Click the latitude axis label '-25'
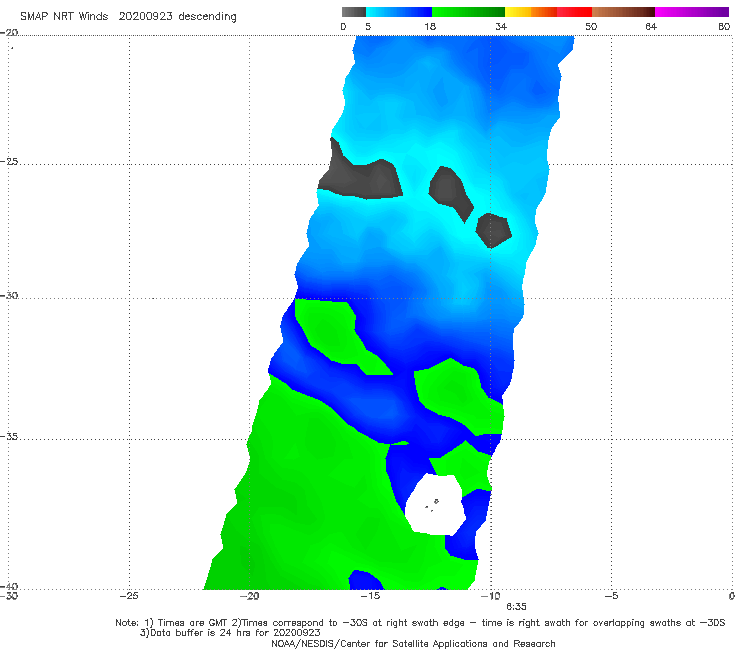The height and width of the screenshot is (650, 740). click(x=9, y=162)
